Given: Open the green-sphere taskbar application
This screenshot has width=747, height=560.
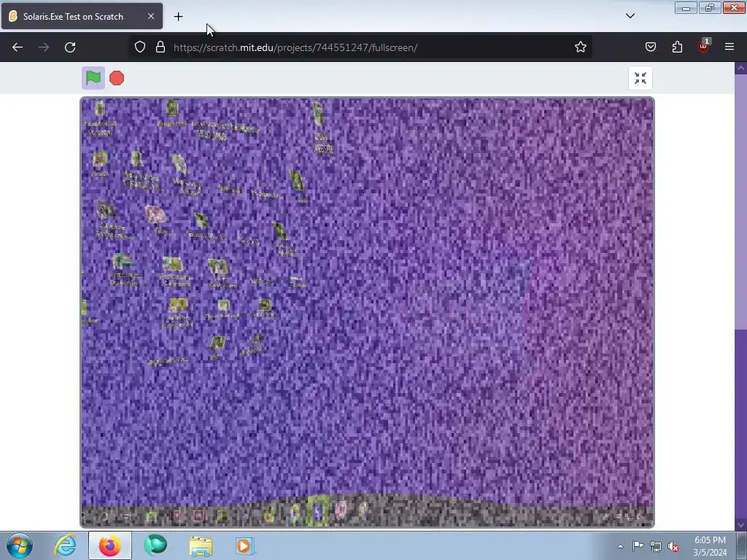Looking at the screenshot, I should tap(155, 545).
